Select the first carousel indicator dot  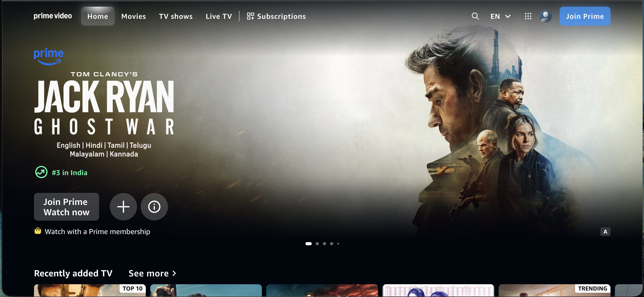point(309,244)
